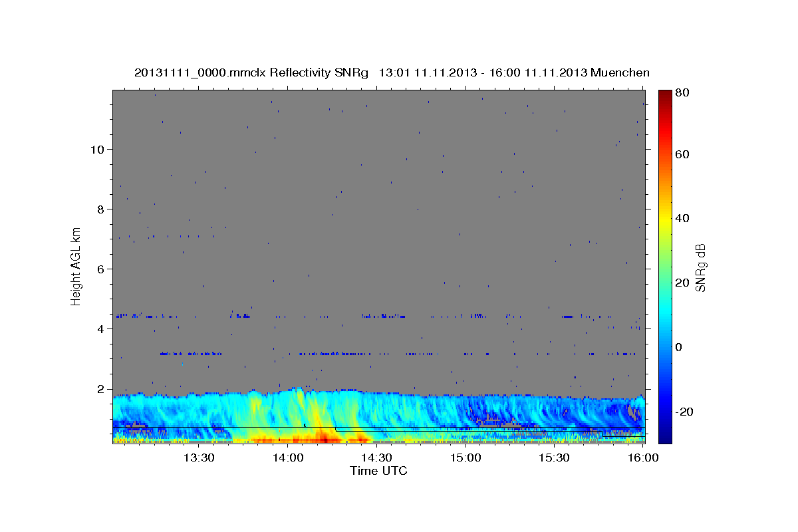Click the yellow band of the colorbar

click(665, 218)
